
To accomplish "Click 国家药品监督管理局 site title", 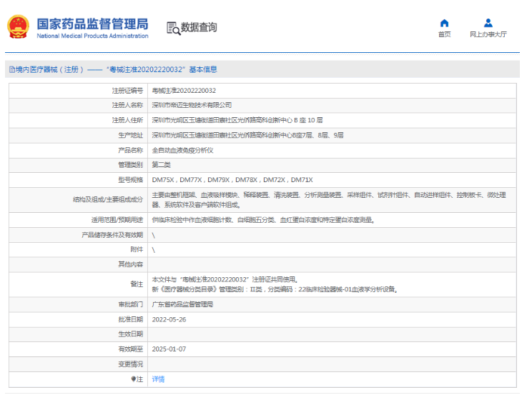I will click(93, 24).
